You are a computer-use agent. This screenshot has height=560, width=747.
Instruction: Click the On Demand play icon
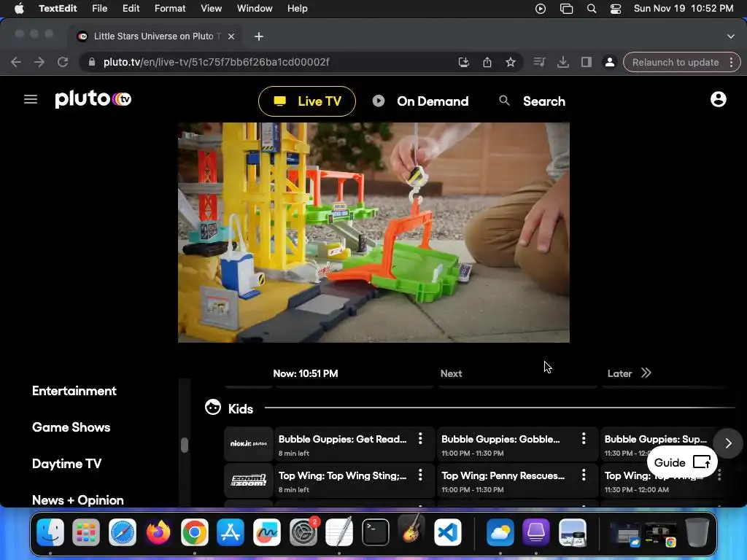pos(379,101)
